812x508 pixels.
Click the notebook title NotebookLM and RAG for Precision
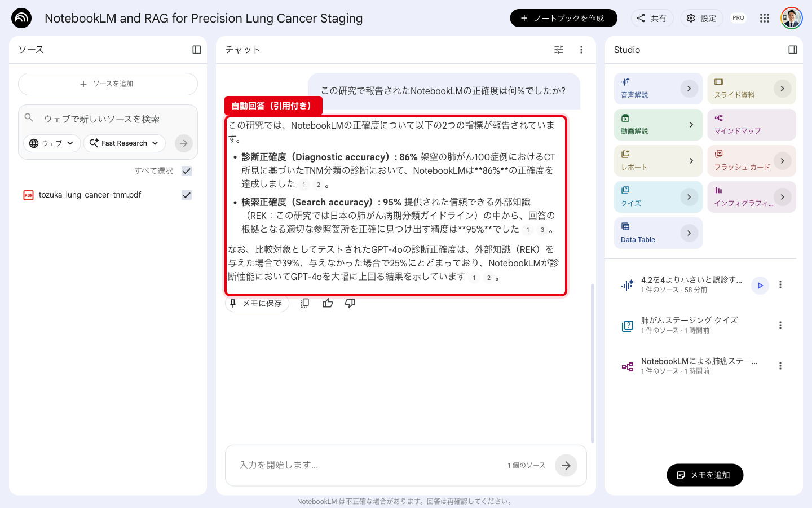pyautogui.click(x=204, y=18)
